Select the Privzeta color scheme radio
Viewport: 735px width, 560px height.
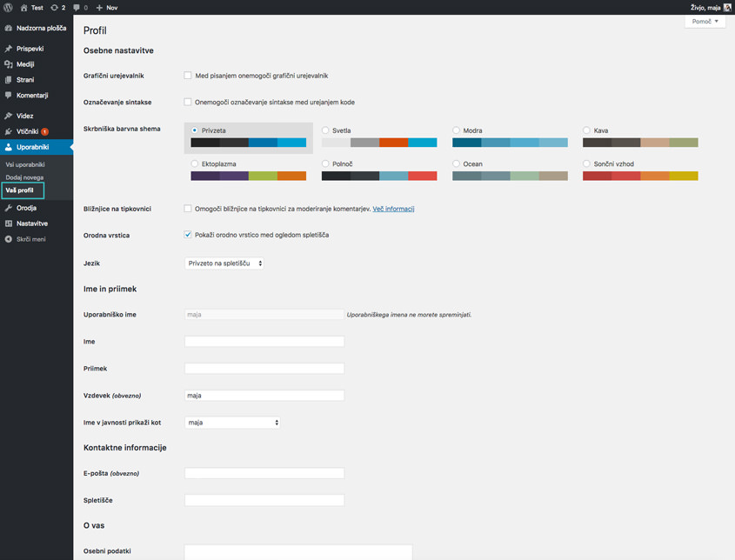point(195,130)
